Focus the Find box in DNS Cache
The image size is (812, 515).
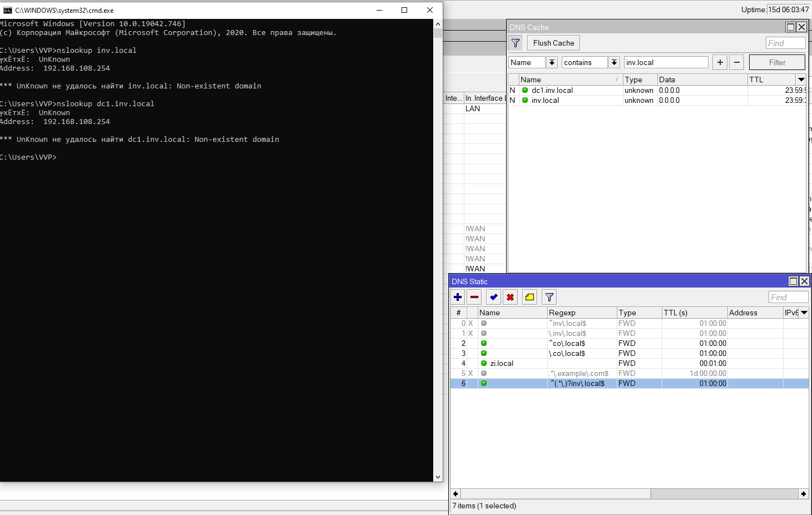[785, 43]
